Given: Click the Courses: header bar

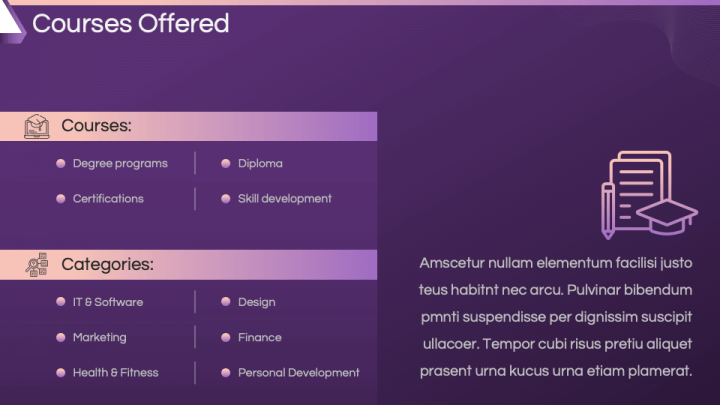Looking at the screenshot, I should point(188,126).
